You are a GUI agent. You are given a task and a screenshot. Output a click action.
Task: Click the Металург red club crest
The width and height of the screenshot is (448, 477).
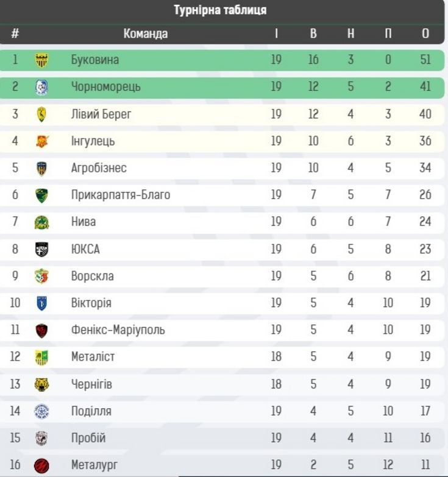41,465
